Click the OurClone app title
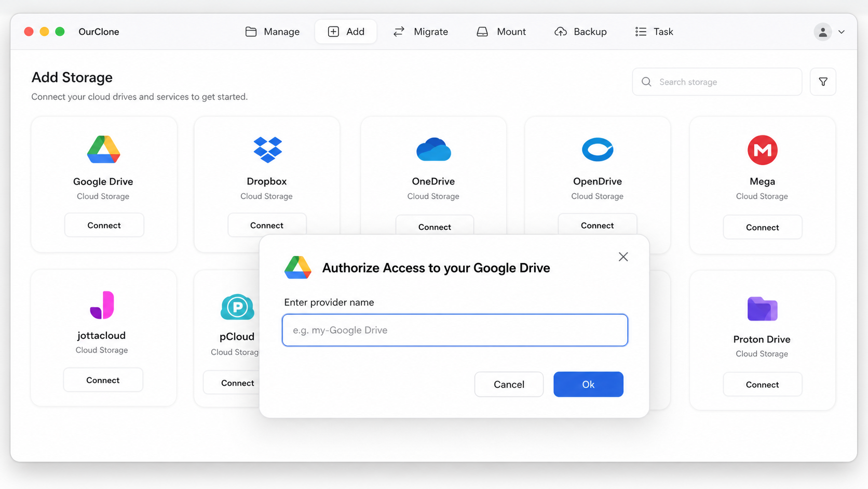Screen dimensions: 868x489 99,32
